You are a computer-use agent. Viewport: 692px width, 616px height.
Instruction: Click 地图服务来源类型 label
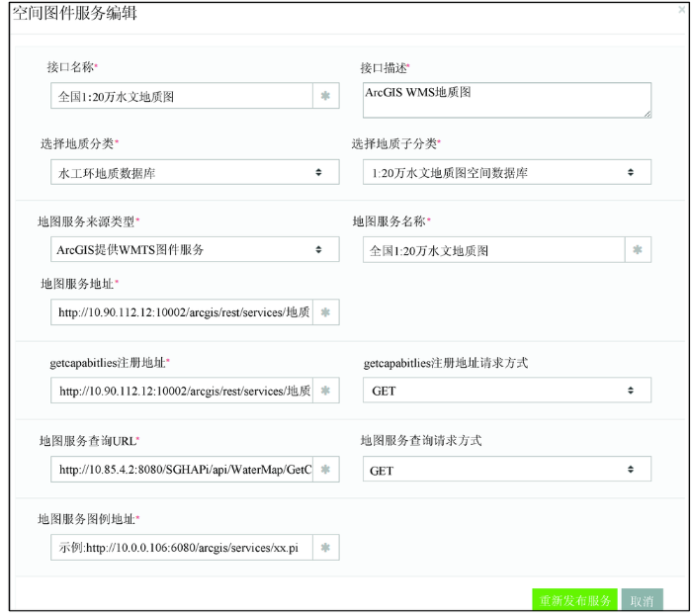pos(87,221)
